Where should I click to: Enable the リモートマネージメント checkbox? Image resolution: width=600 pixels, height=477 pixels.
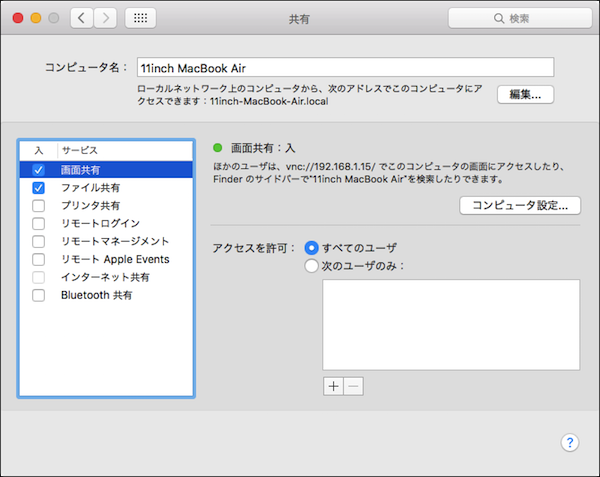tap(38, 241)
